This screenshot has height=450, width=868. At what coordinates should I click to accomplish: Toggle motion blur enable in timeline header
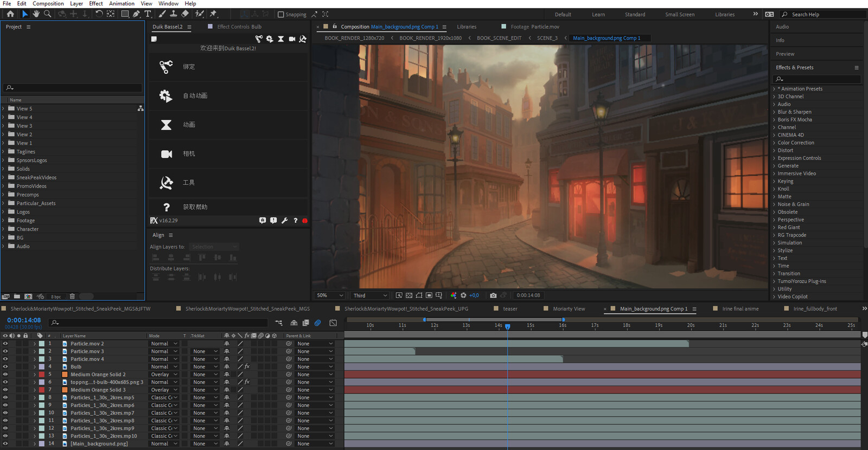[x=317, y=323]
